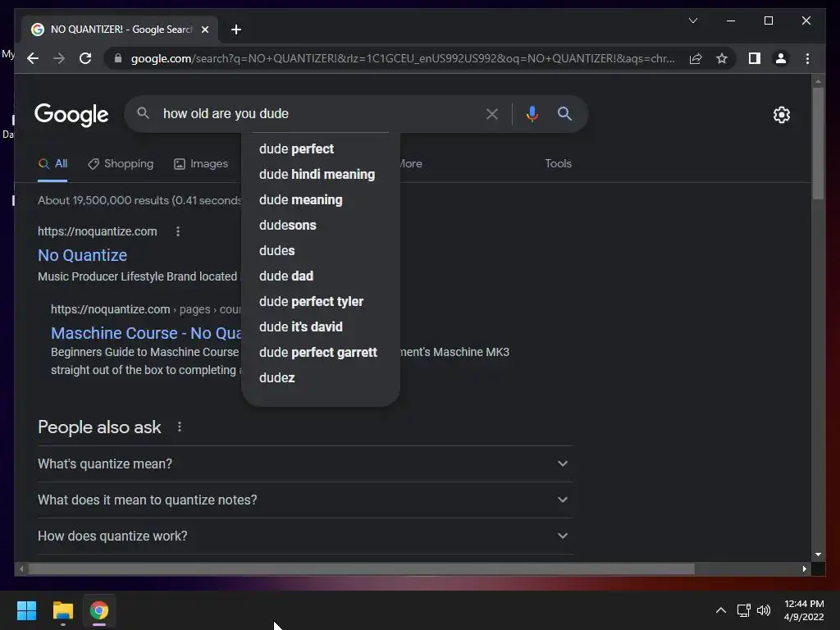The height and width of the screenshot is (630, 840).
Task: Choose suggestion 'dude perfect garrett'
Action: [x=318, y=353]
